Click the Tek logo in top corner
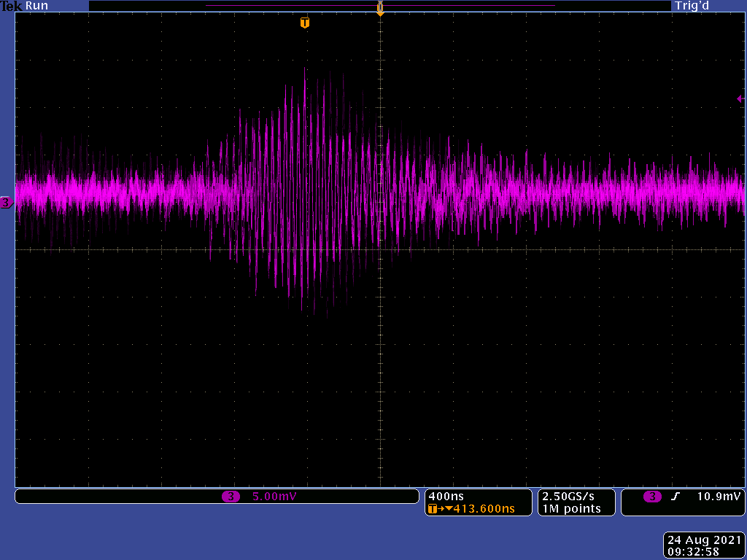This screenshot has height=560, width=747. pos(11,6)
